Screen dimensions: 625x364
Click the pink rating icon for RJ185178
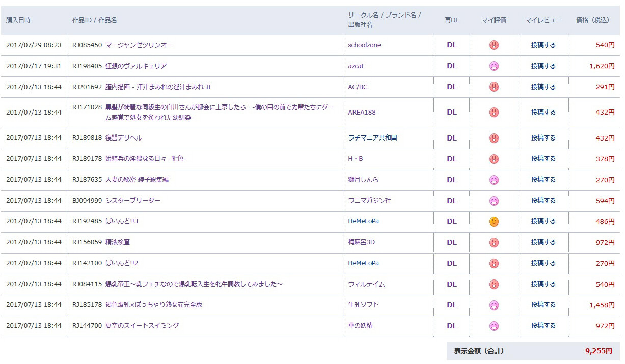coord(494,305)
